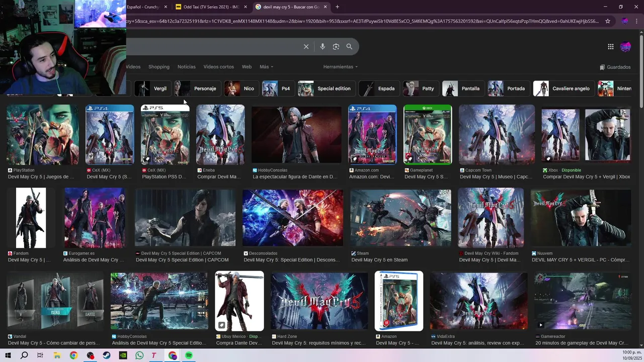Open WhatsApp from taskbar

(139, 355)
